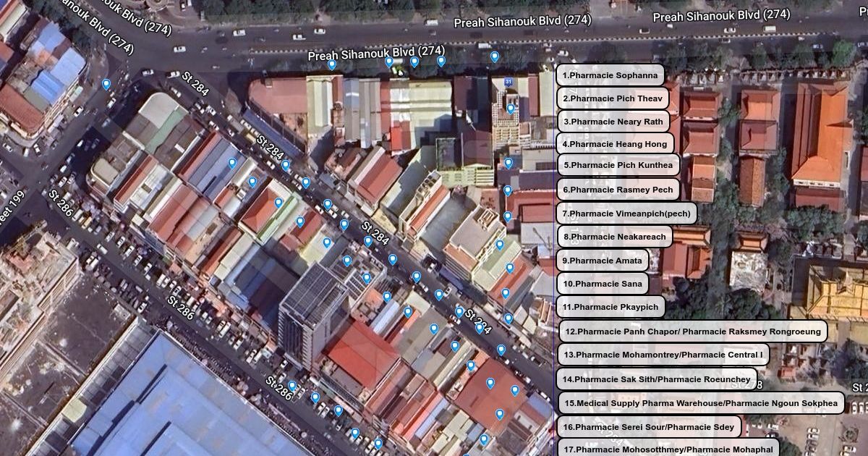Click pin overlapping the lower "St 286" label

tap(292, 386)
